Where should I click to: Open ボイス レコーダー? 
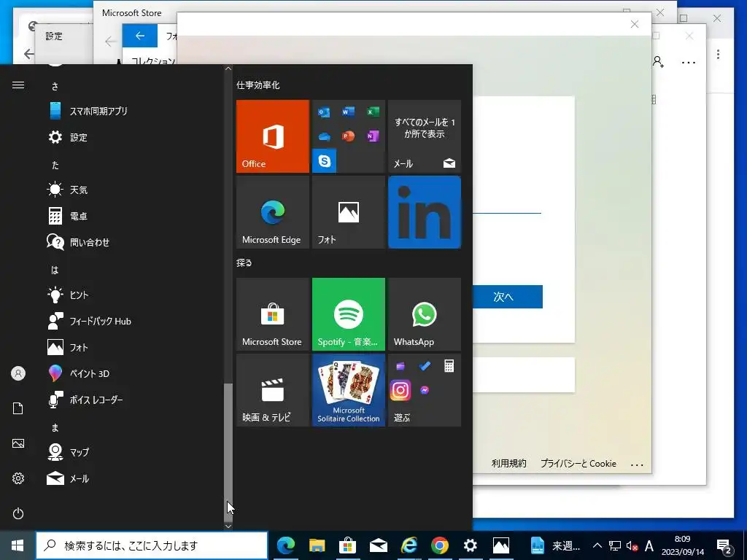(133, 400)
